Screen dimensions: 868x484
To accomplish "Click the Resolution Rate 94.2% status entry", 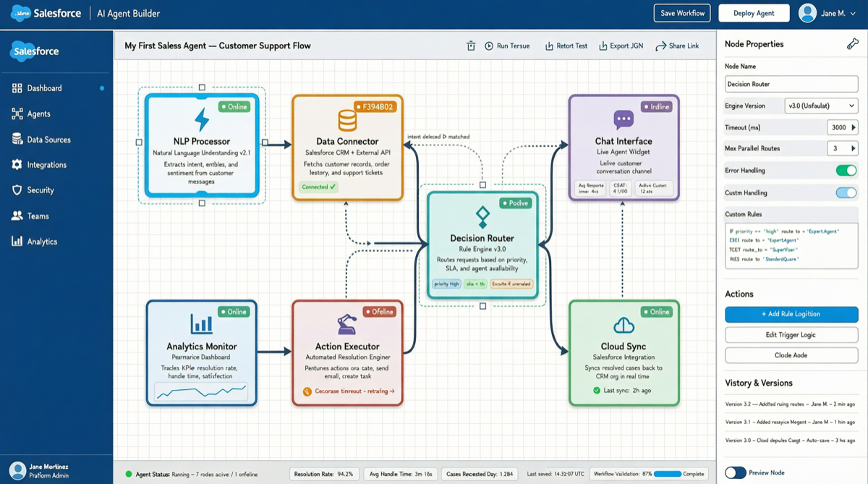I will pos(323,474).
